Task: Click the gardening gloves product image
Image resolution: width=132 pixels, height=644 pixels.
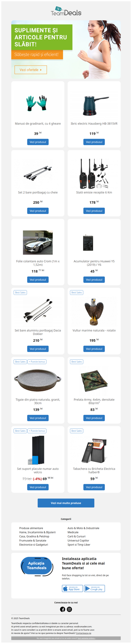Action: (x=38, y=103)
